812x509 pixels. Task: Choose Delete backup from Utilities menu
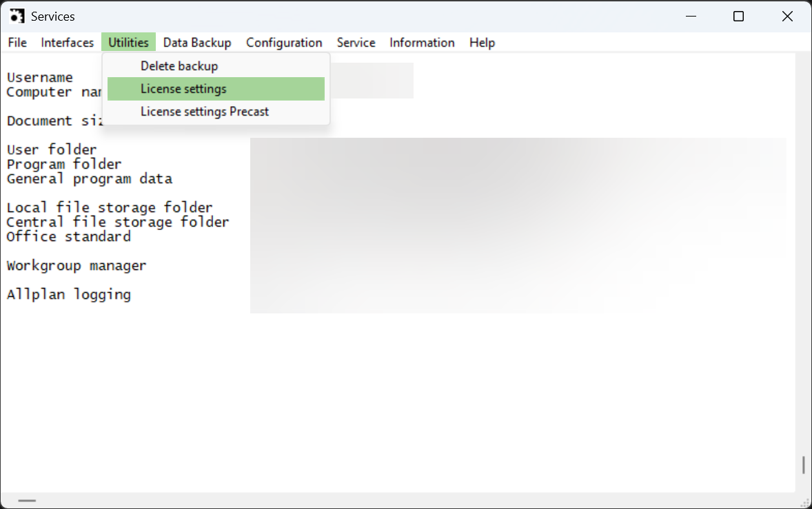216,66
